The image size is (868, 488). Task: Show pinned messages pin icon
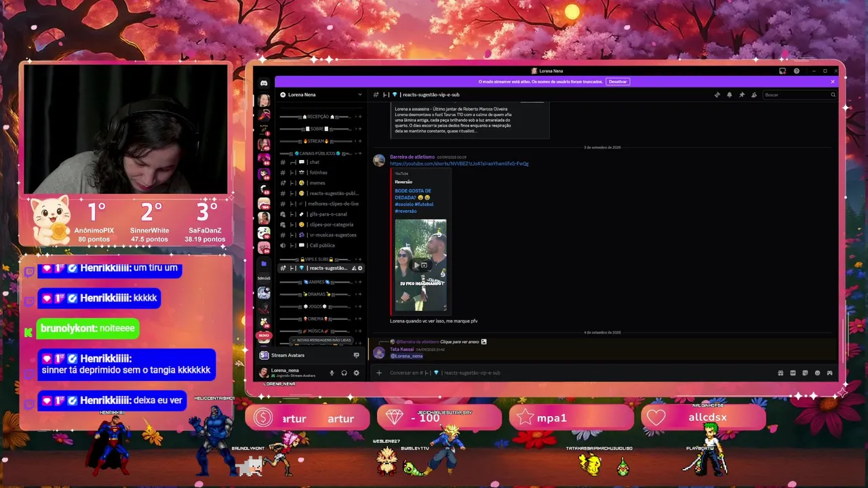pyautogui.click(x=741, y=95)
